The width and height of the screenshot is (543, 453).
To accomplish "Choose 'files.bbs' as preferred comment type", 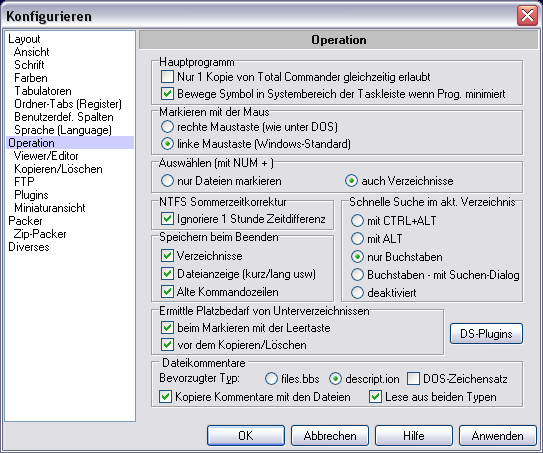I will [271, 379].
